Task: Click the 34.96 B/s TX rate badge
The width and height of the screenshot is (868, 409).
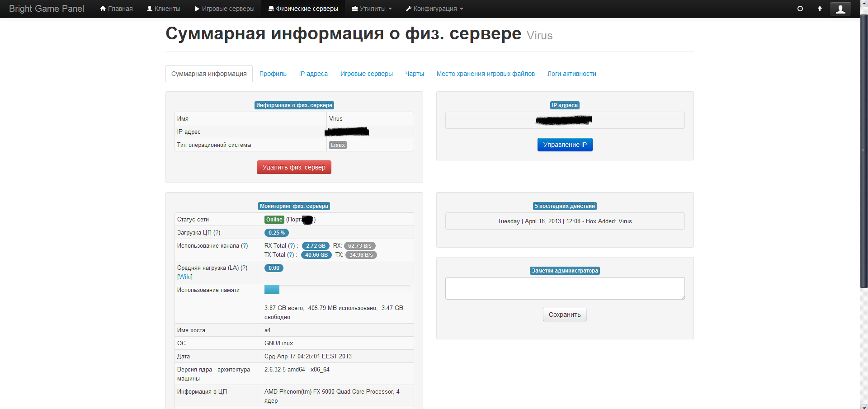Action: (x=361, y=255)
